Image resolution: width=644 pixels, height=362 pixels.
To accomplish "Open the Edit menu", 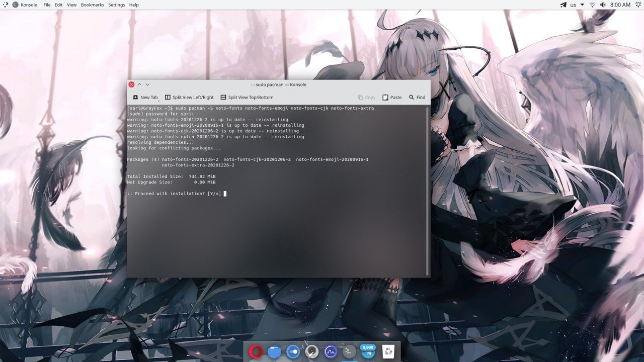I will [x=59, y=5].
